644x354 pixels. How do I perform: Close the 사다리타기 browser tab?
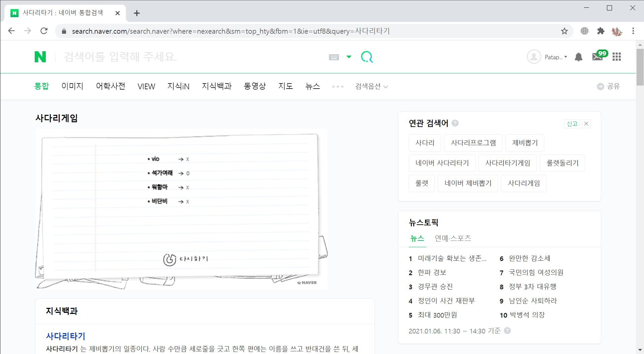118,13
